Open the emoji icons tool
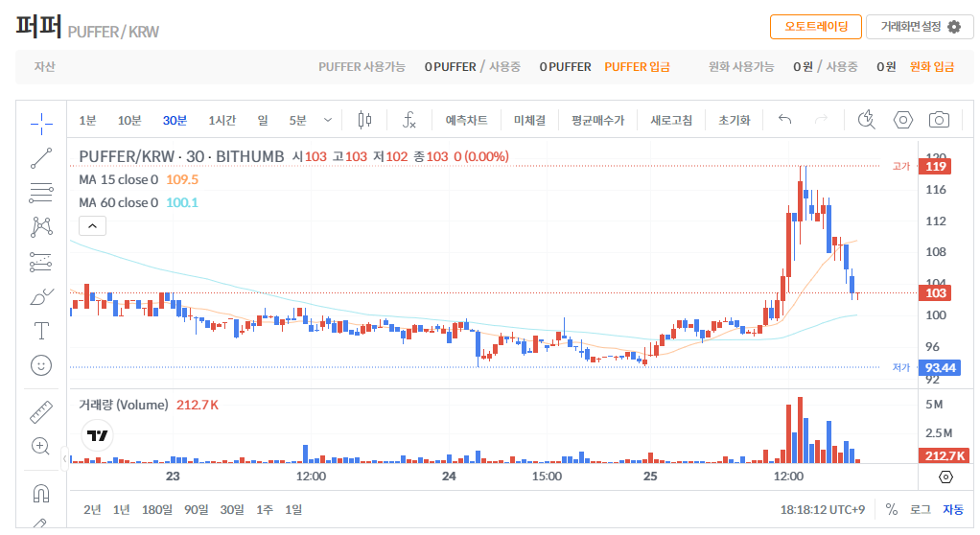980x535 pixels. (41, 365)
